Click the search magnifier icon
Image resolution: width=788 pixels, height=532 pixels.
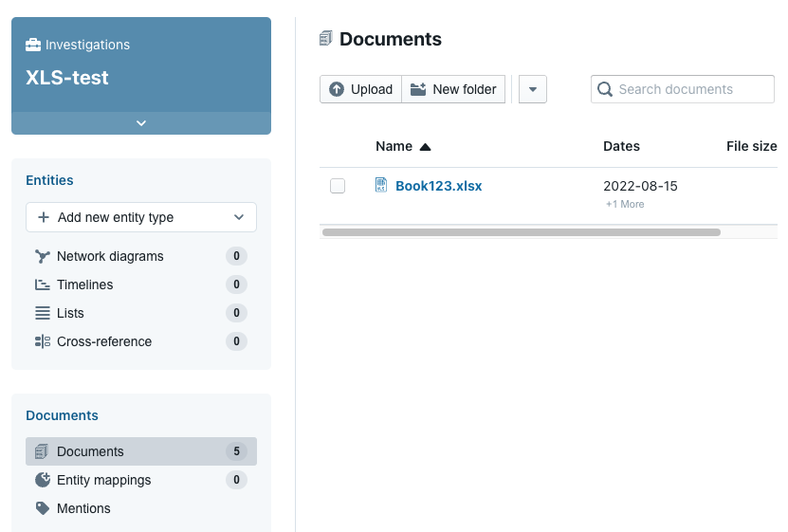click(x=605, y=89)
